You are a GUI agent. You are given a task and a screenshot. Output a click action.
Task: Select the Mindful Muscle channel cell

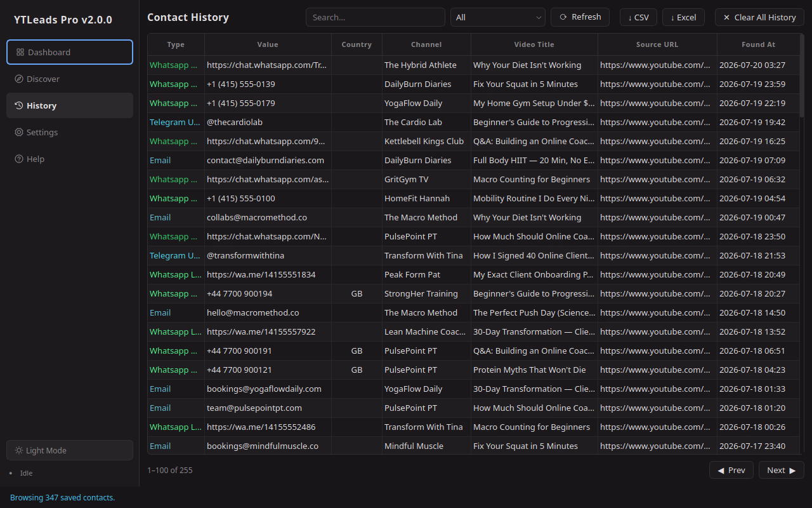tap(426, 446)
